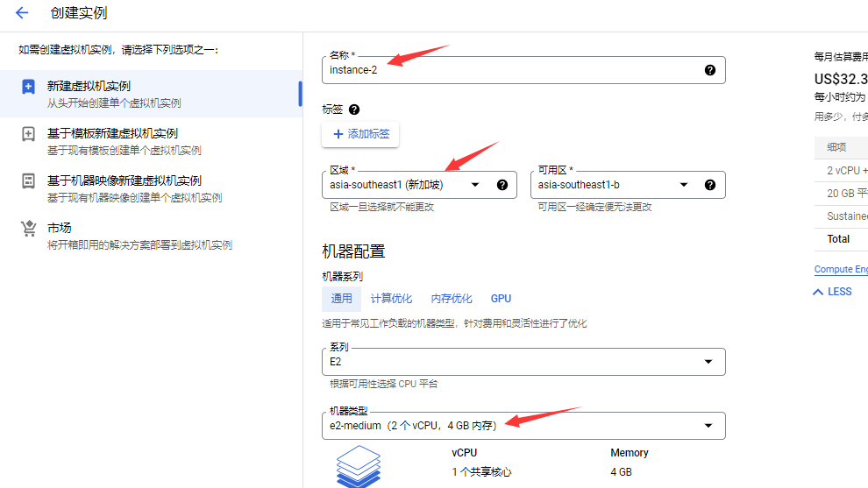Viewport: 868px width, 488px height.
Task: Click the 新建虚拟机实例 icon in sidebar
Action: [29, 87]
